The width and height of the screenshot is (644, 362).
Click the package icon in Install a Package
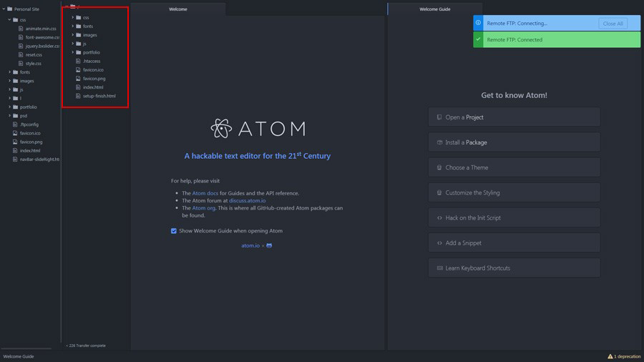pos(439,142)
